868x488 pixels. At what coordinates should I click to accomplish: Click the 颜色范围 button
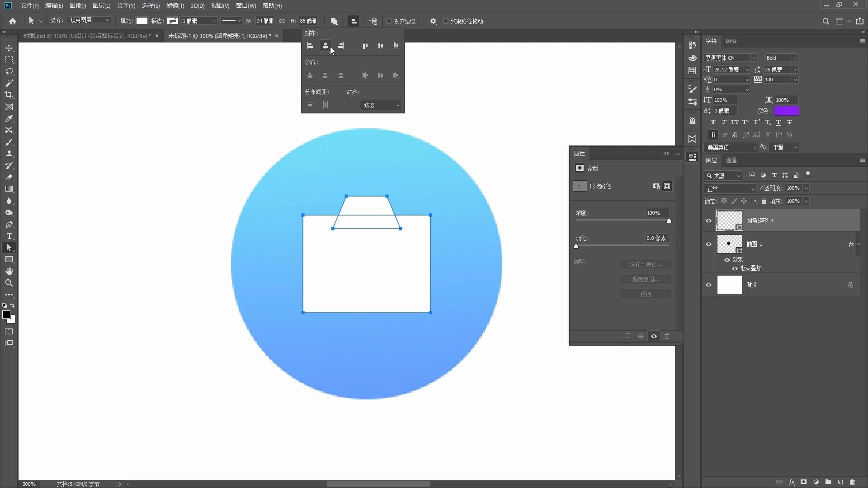click(645, 279)
